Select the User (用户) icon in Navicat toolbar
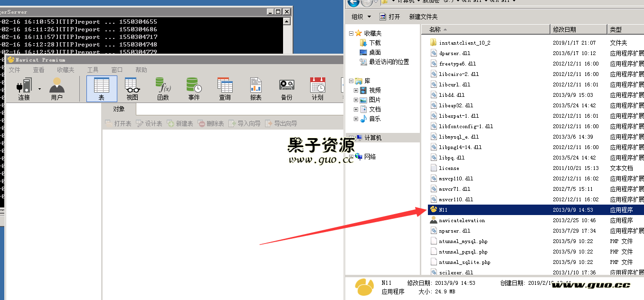 point(57,89)
